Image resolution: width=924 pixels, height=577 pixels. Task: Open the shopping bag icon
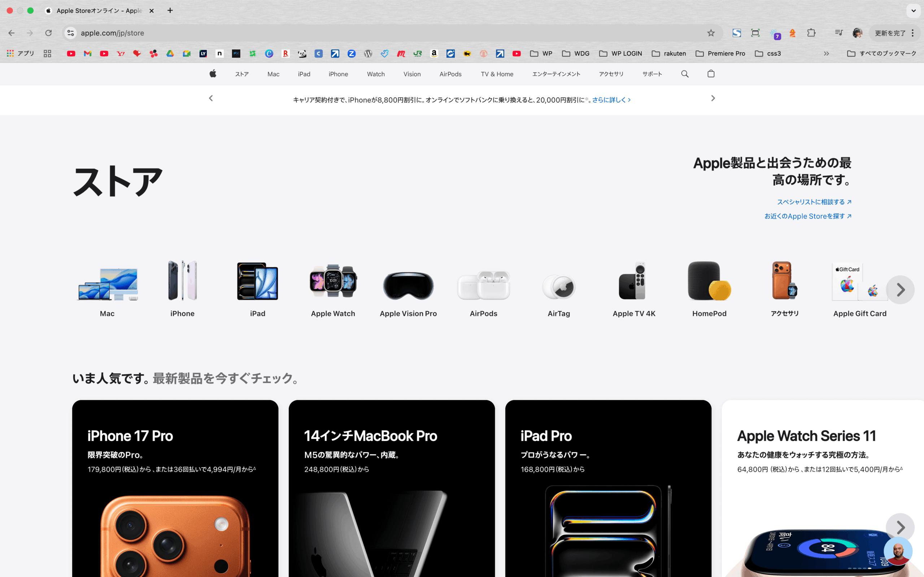coord(711,74)
